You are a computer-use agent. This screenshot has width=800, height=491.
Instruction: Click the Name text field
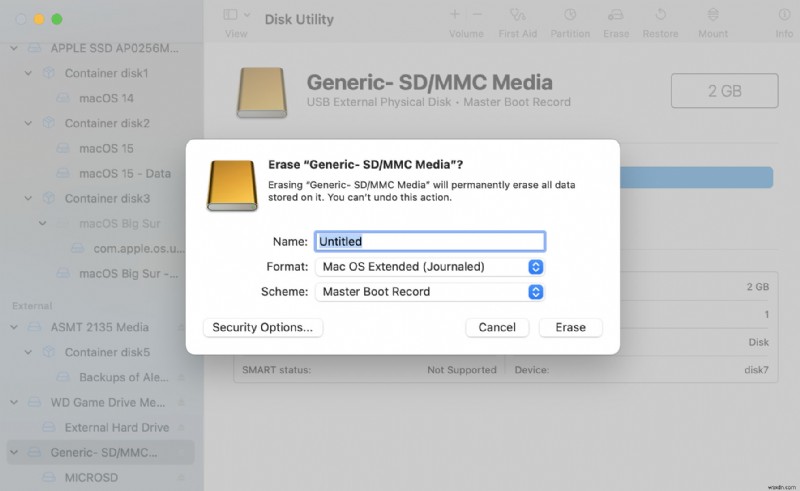click(430, 241)
